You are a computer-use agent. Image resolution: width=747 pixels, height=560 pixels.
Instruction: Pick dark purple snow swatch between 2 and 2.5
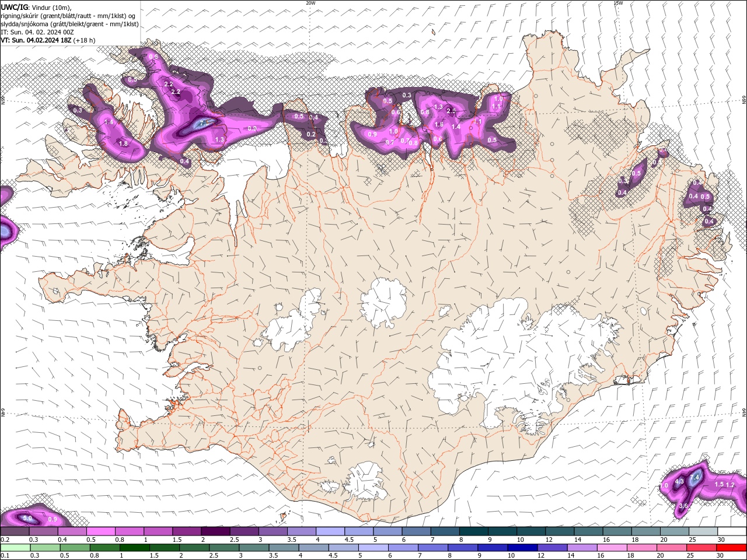[x=215, y=531]
